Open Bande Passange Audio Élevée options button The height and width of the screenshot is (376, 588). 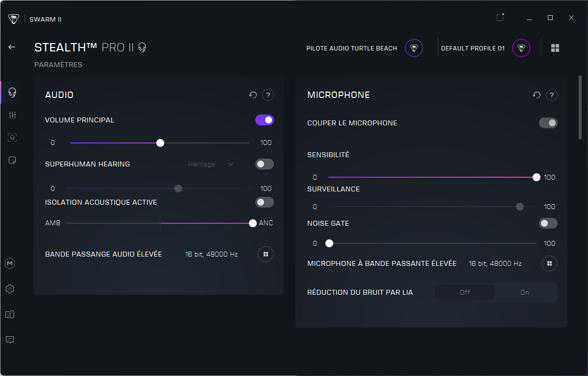pos(266,254)
